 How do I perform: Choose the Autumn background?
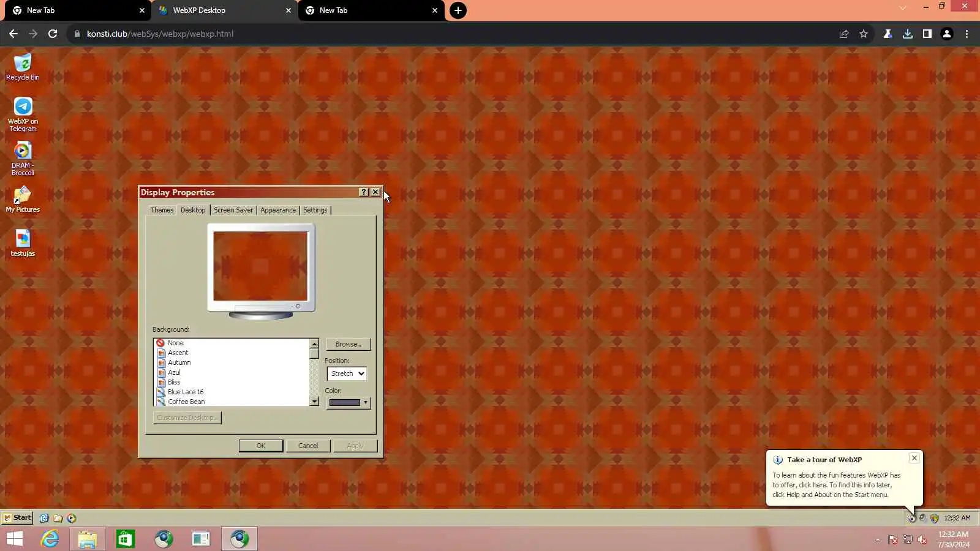pos(232,362)
